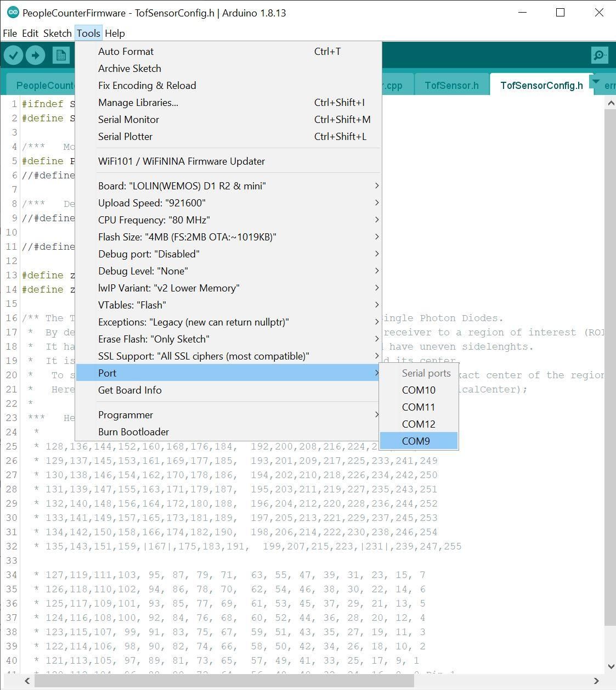This screenshot has width=616, height=690.
Task: Click the Verify checkmark icon
Action: point(13,55)
